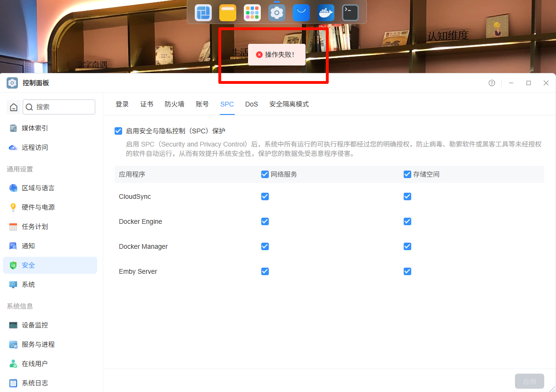Click the control panel title gear icon
This screenshot has width=556, height=392.
coord(12,83)
